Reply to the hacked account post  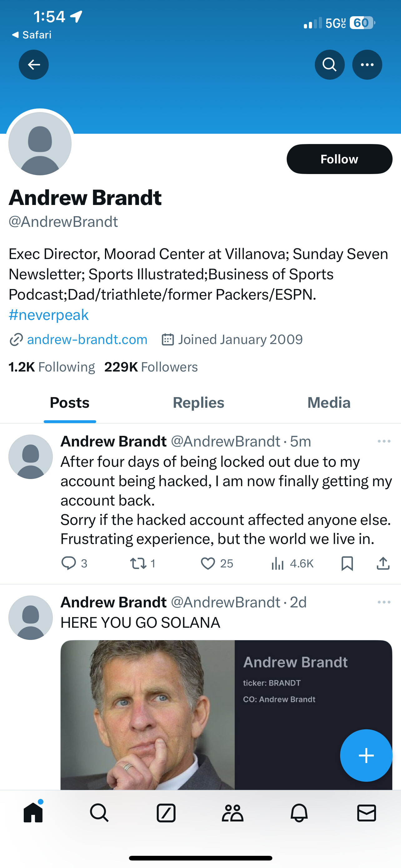pos(69,563)
